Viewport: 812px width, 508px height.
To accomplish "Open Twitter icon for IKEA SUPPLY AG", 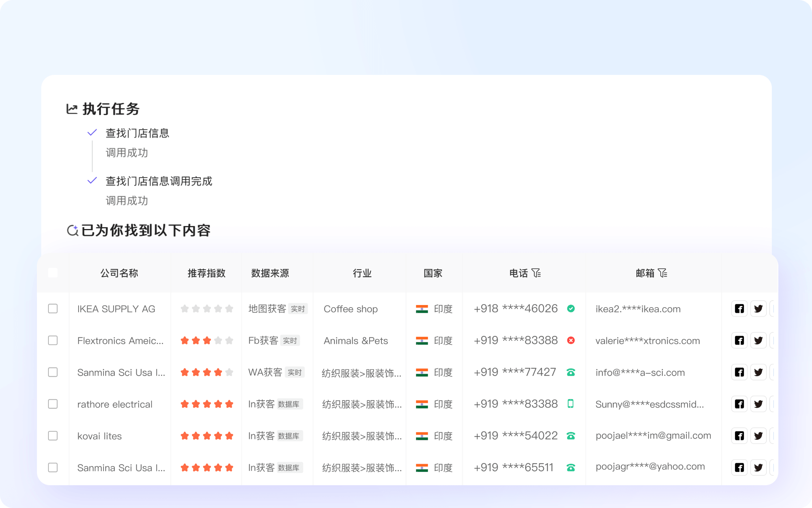I will coord(758,309).
